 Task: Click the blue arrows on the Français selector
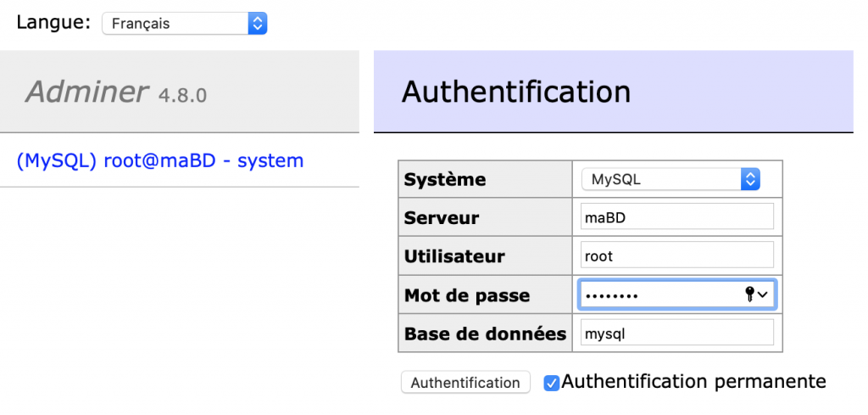258,24
